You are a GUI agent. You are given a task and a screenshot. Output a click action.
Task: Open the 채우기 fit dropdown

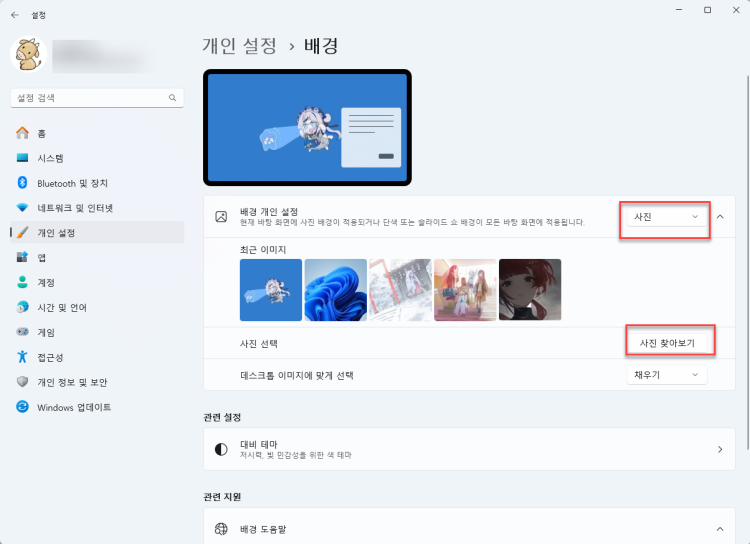tap(667, 375)
